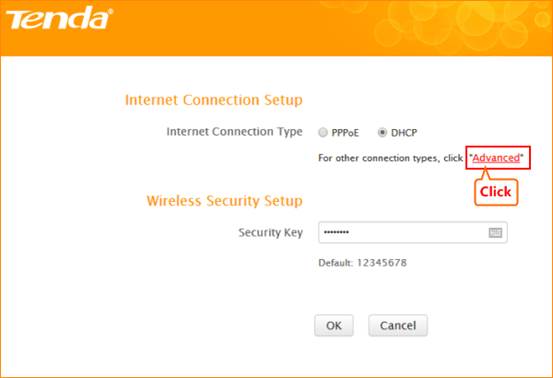The image size is (553, 378).
Task: Click the Security Key field label
Action: pos(271,232)
